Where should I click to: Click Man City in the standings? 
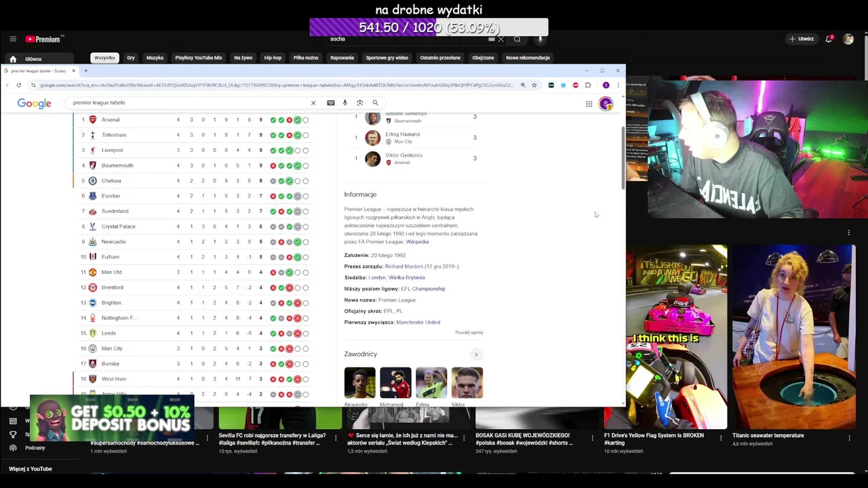[x=112, y=348]
